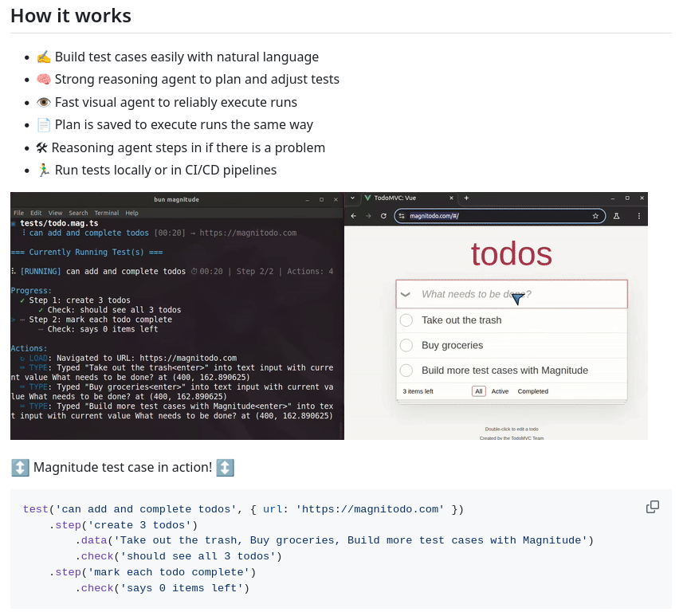Go forward in the TodoMVC browser window
Viewport: 683px width, 616px height.
point(368,216)
